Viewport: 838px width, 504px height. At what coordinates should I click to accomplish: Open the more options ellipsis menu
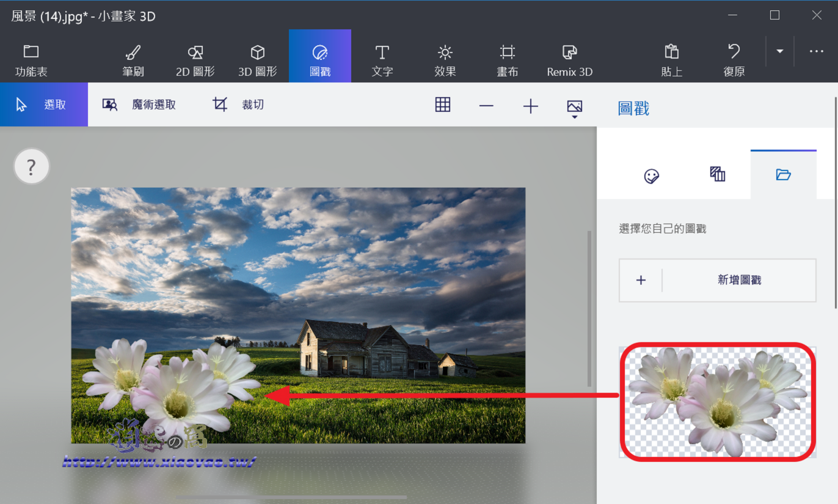click(x=817, y=51)
